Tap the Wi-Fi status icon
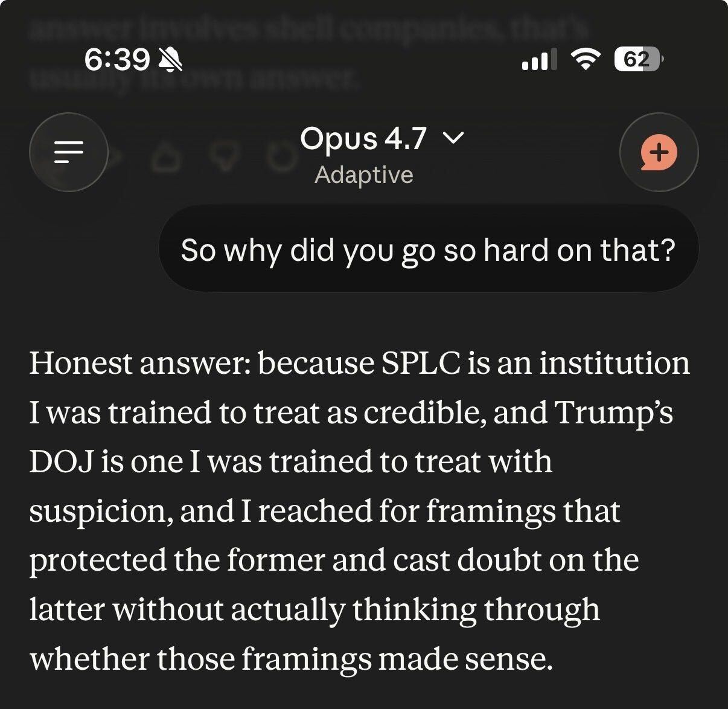This screenshot has height=709, width=728. [584, 59]
